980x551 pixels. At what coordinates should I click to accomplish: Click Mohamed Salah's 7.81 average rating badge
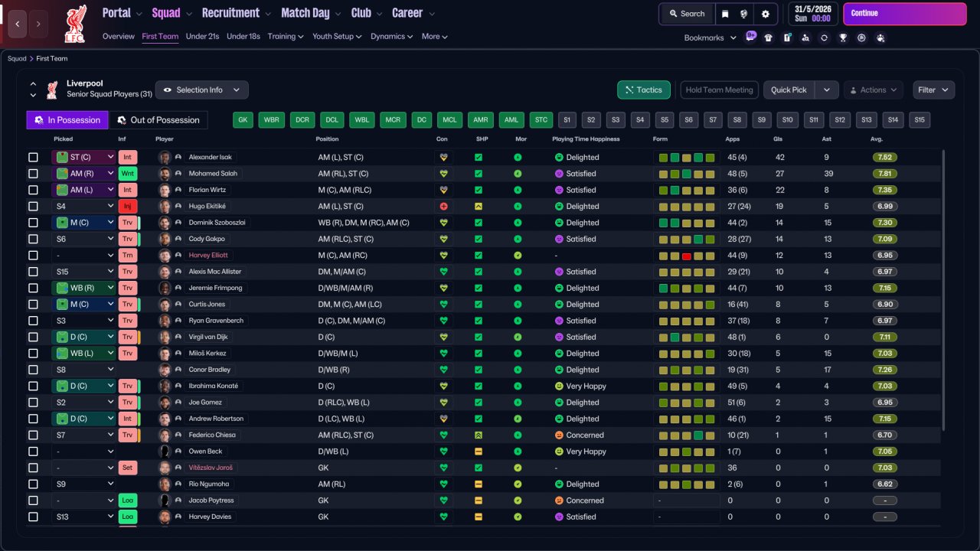[884, 174]
